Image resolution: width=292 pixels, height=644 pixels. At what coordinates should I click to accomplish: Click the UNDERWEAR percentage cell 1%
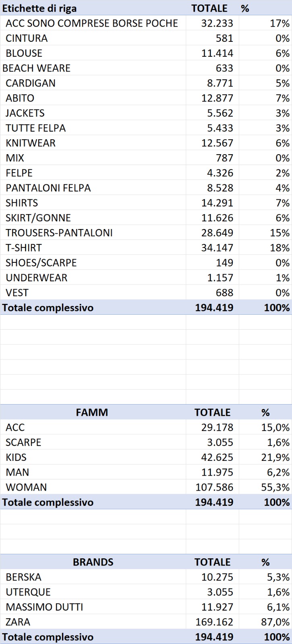[x=283, y=278]
